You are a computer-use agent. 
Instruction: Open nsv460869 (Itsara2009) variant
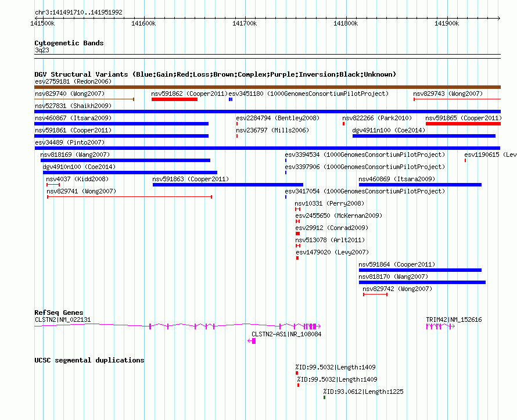point(397,179)
